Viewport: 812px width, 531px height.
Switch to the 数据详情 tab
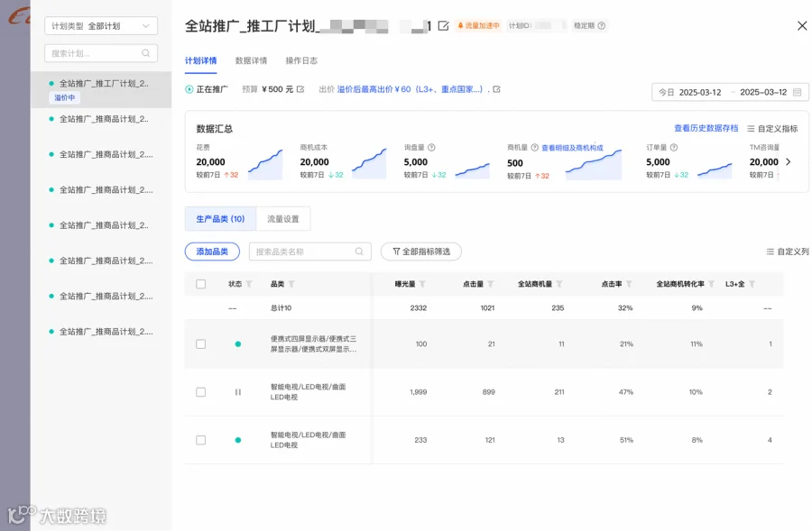251,60
